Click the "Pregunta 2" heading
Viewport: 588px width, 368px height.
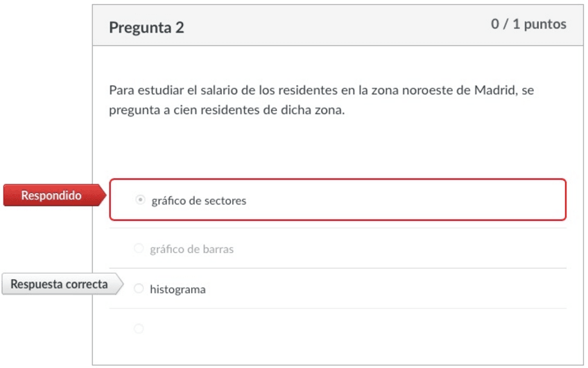(146, 28)
